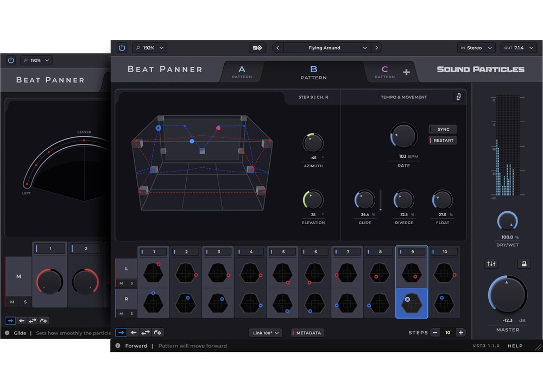Add a new pattern with the plus icon
Screen dimensions: 543x392
coord(406,72)
